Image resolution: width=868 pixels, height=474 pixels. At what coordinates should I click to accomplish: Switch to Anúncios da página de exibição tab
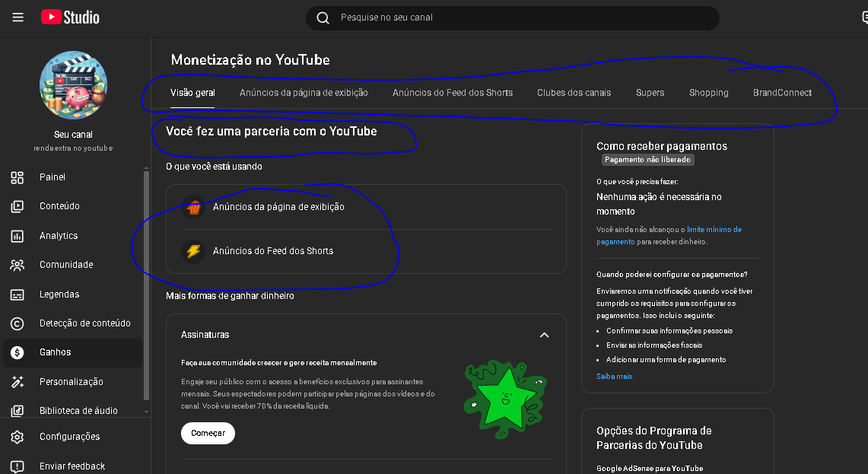pyautogui.click(x=304, y=93)
